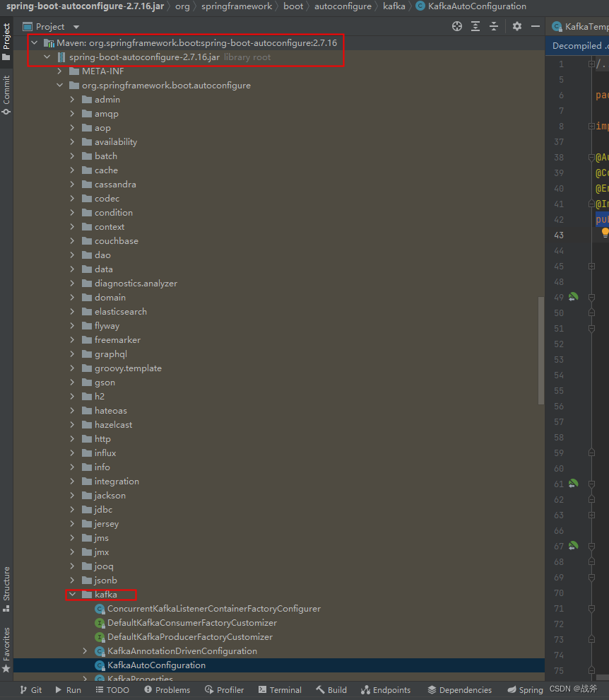Toggle the fold marker on line 1
This screenshot has width=609, height=700.
click(x=591, y=64)
